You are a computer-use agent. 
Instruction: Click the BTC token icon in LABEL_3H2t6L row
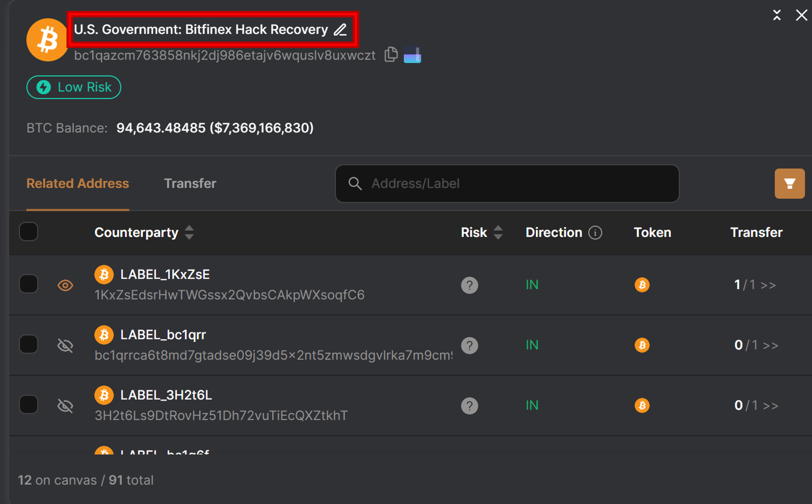(642, 406)
